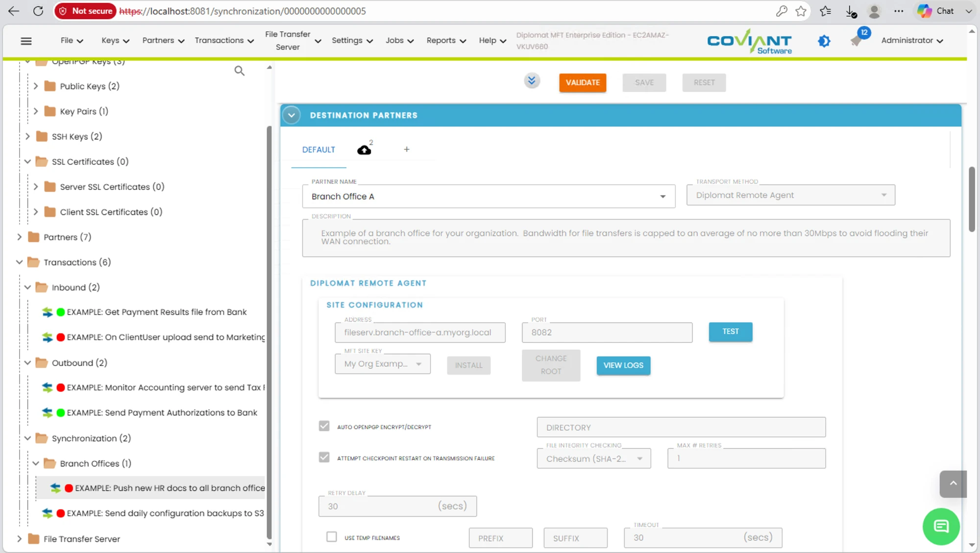Click the Port field showing 8082
The image size is (980, 553).
607,333
